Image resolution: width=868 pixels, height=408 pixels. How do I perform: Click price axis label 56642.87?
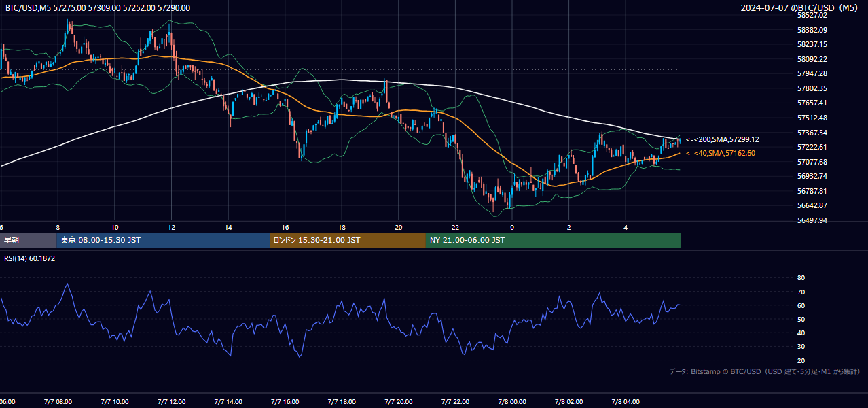tap(812, 205)
